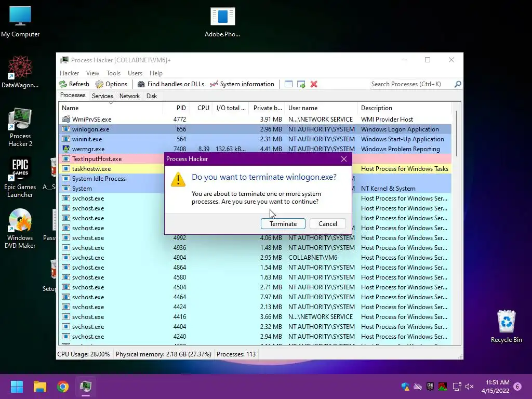Sort by the Private bytes column header
Viewport: 532px width, 399px height.
pos(268,108)
